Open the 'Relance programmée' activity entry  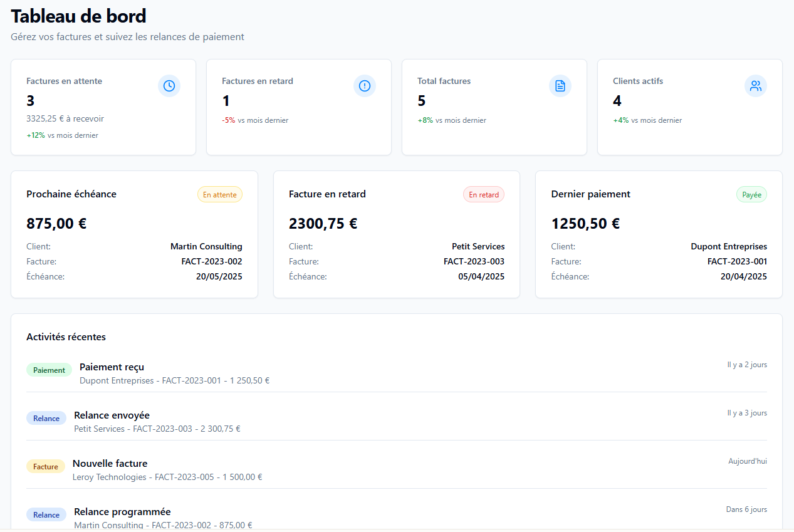[x=122, y=512]
